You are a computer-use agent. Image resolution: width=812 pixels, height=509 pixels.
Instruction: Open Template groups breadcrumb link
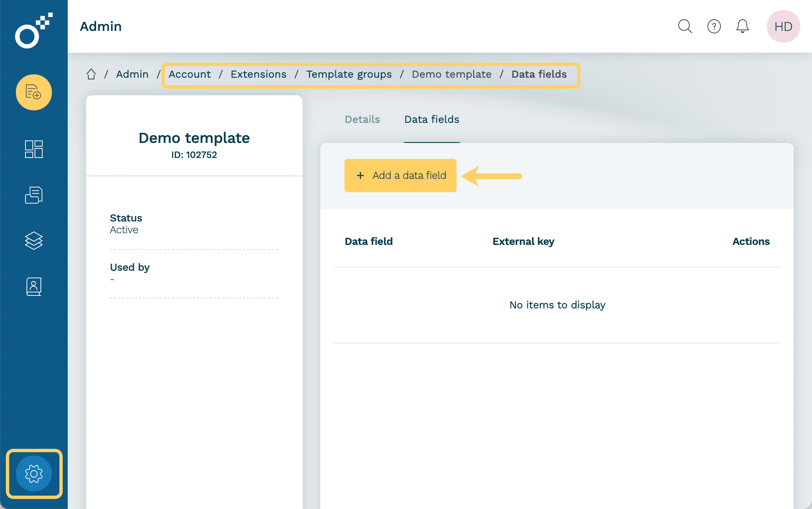[349, 74]
